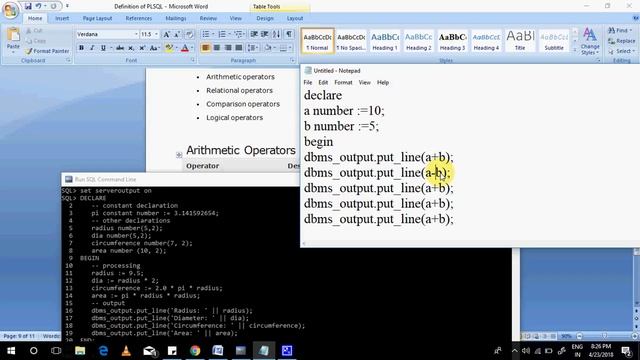
Task: Toggle Align Text Right
Action: [228, 48]
